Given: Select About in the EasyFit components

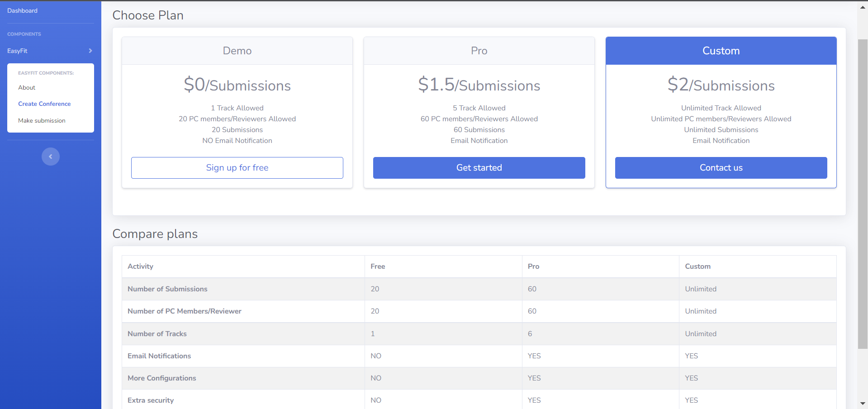Looking at the screenshot, I should [27, 87].
